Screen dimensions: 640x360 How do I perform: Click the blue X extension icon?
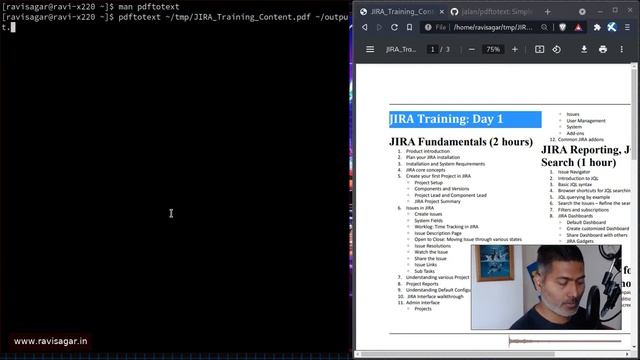[611, 27]
